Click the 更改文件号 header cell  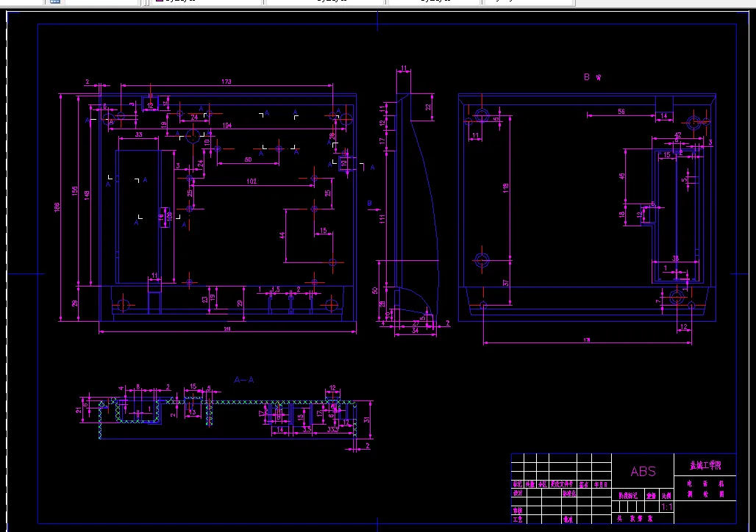point(562,484)
